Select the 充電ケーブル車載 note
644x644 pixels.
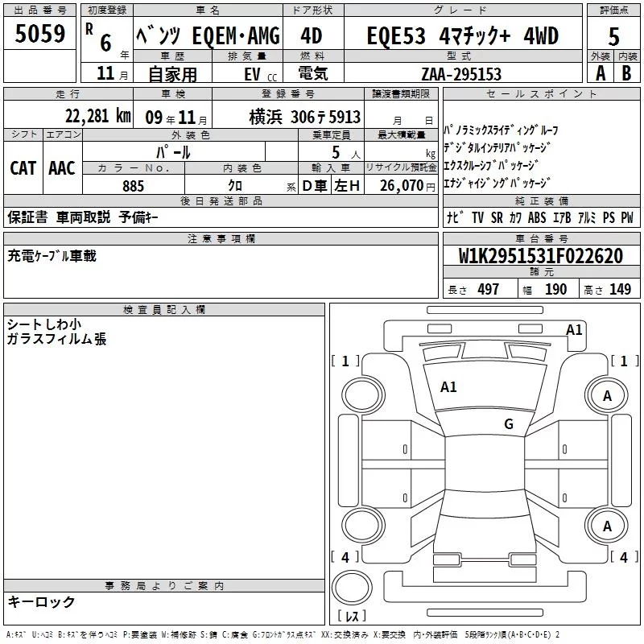(x=52, y=256)
